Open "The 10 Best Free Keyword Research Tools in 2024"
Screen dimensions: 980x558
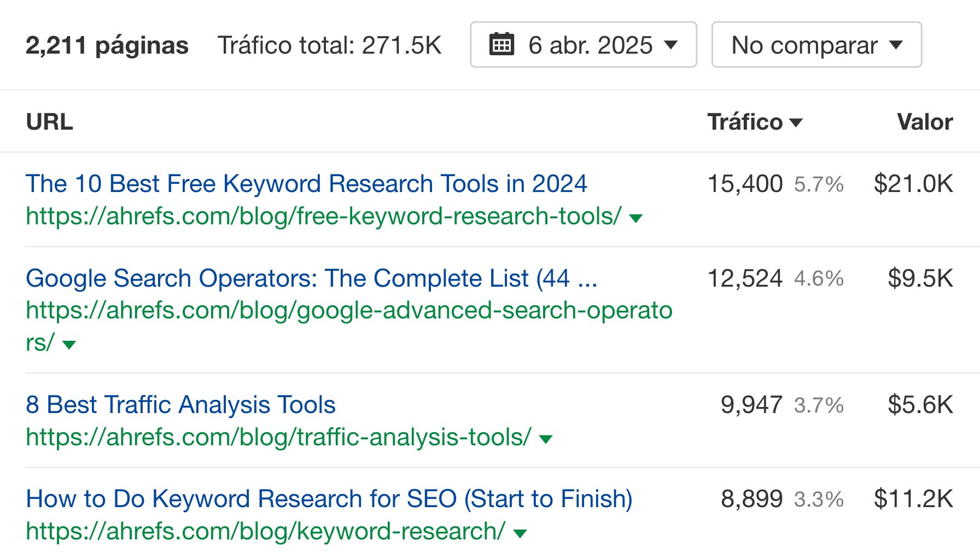point(306,183)
